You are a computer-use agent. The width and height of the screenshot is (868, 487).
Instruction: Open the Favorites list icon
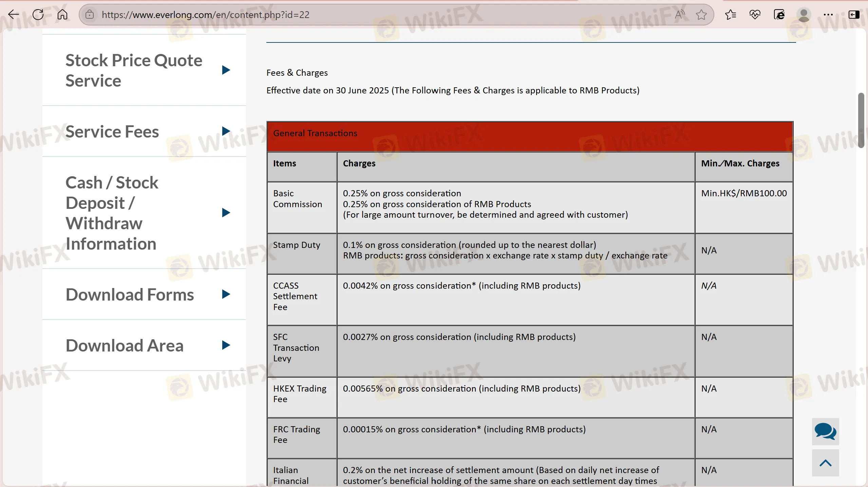point(730,15)
